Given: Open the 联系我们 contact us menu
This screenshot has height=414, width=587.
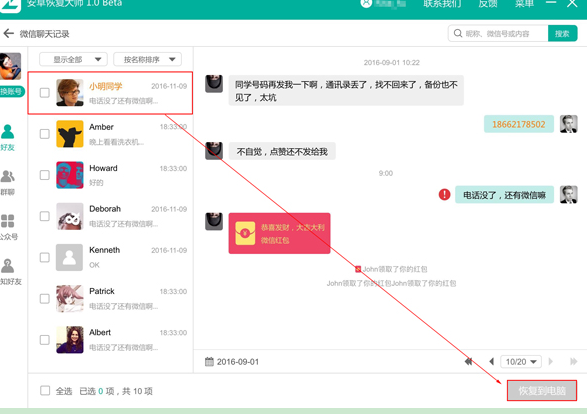Looking at the screenshot, I should tap(442, 4).
